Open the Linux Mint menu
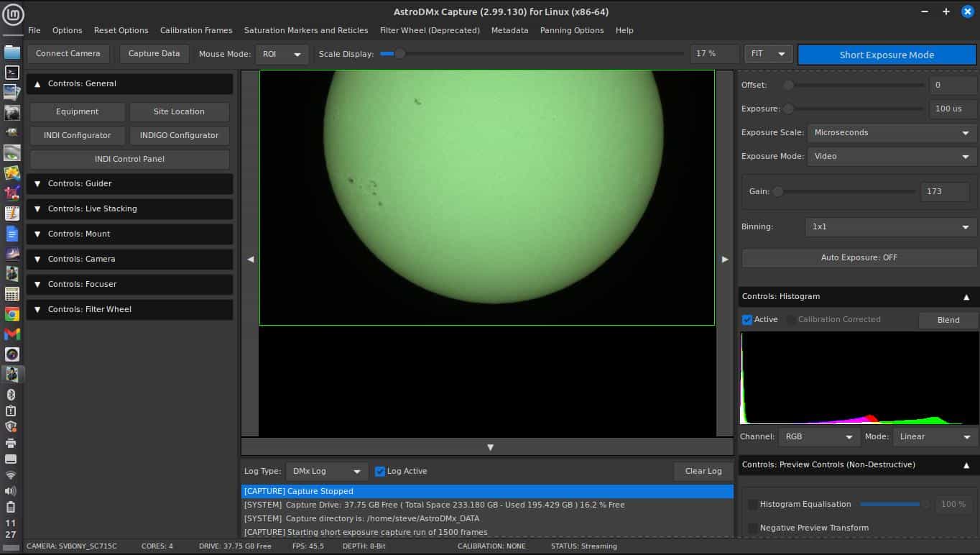Screen dimensions: 980x555 pyautogui.click(x=13, y=14)
